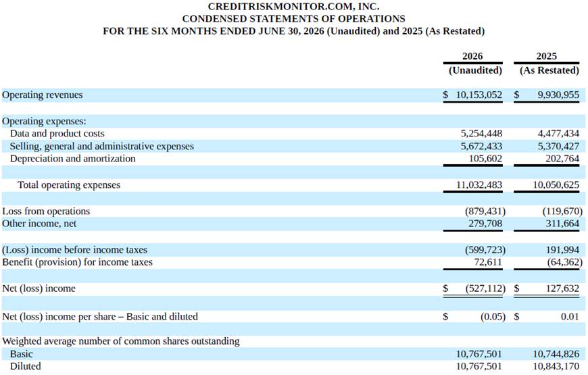Select the (As Restated) column label
Image resolution: width=588 pixels, height=375 pixels.
tap(549, 70)
